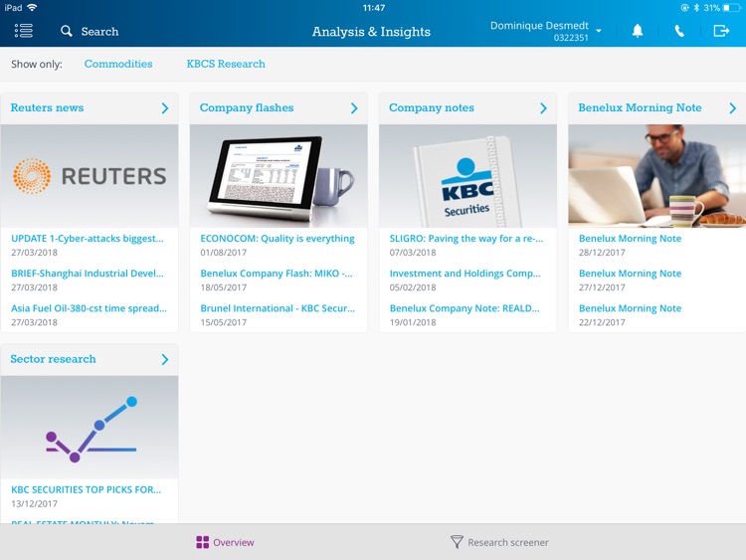Open the Company flashes heading

coord(247,107)
